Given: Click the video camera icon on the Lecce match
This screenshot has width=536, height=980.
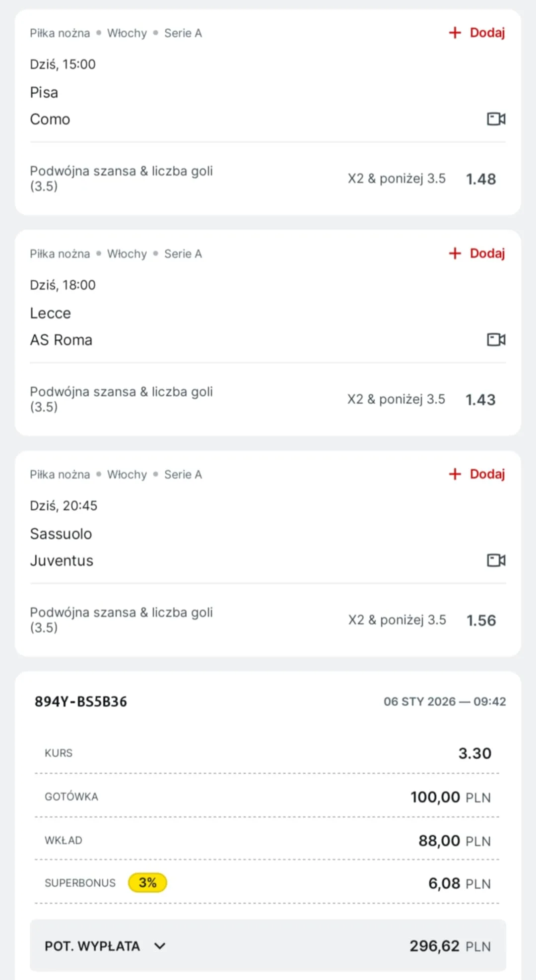Looking at the screenshot, I should pos(495,340).
